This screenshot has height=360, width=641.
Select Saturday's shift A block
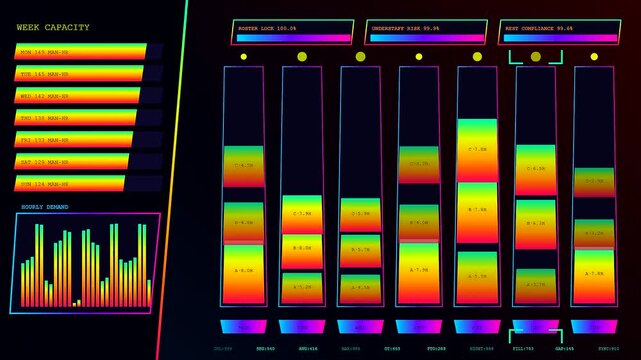point(536,286)
